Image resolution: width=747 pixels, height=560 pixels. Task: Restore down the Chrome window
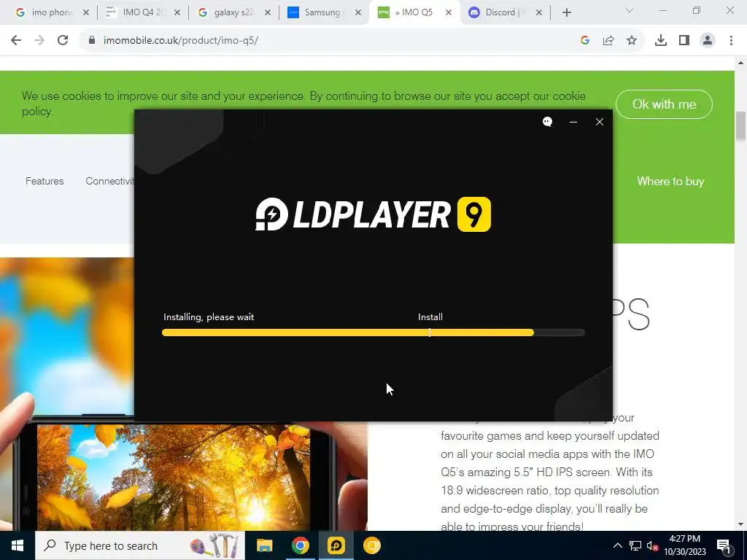(x=697, y=10)
